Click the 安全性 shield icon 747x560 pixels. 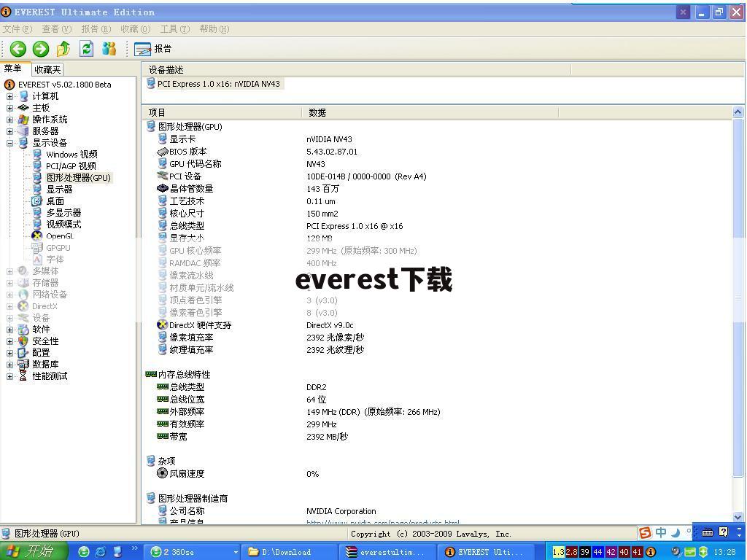pos(23,341)
